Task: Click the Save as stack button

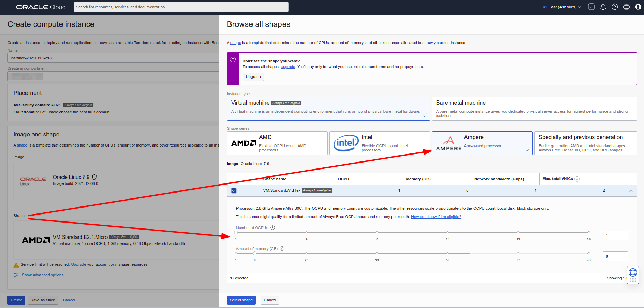Action: point(43,300)
